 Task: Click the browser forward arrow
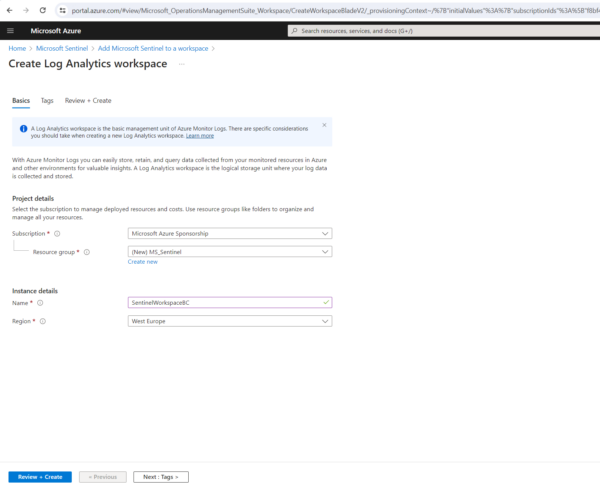(x=26, y=10)
